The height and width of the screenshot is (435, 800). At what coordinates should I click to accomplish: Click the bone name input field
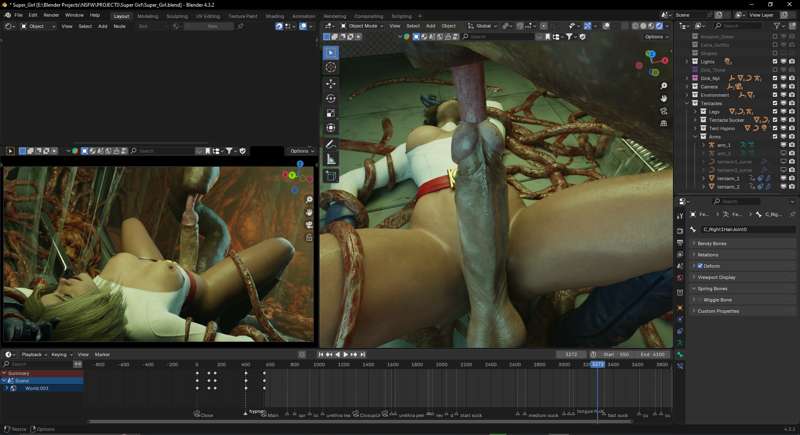tap(745, 229)
